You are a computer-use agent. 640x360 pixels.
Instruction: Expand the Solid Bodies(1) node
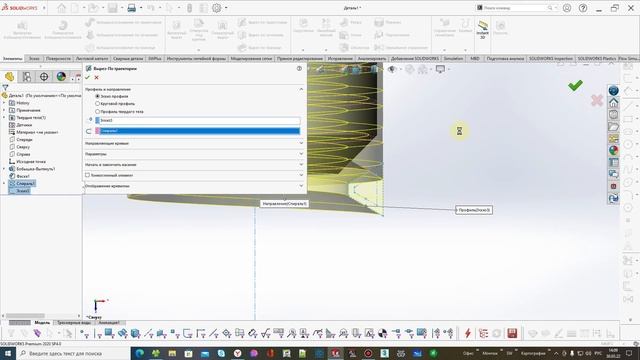4,118
